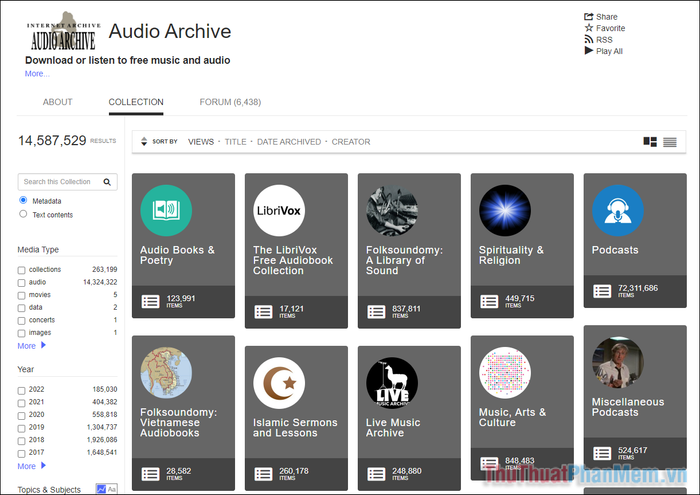
Task: Open Islamic Sermons and Lessons title
Action: 295,428
